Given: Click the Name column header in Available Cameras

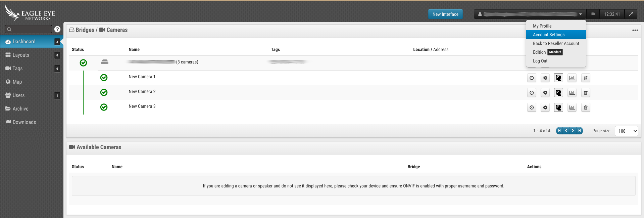Looking at the screenshot, I should tap(117, 167).
